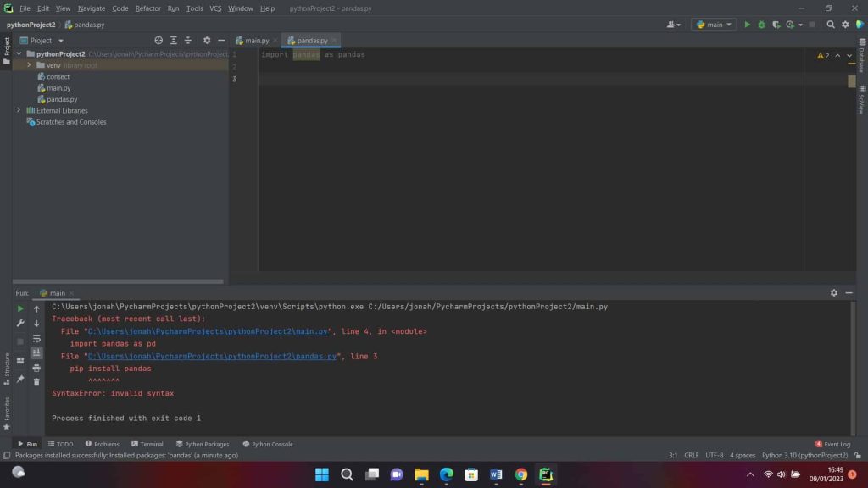Rerun main.py from the Run panel
Viewport: 868px width, 488px height.
click(x=19, y=308)
